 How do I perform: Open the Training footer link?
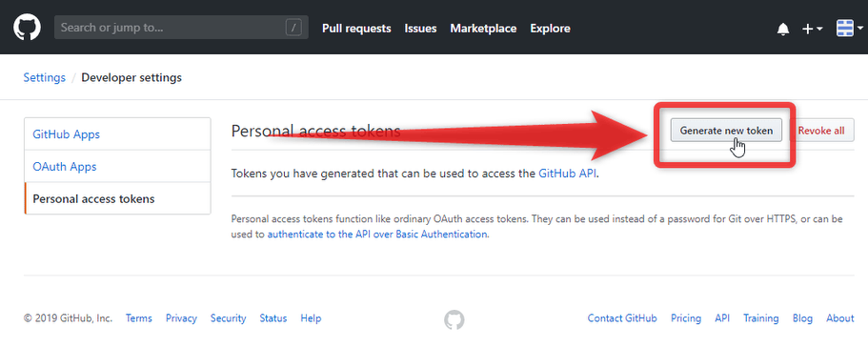click(761, 318)
